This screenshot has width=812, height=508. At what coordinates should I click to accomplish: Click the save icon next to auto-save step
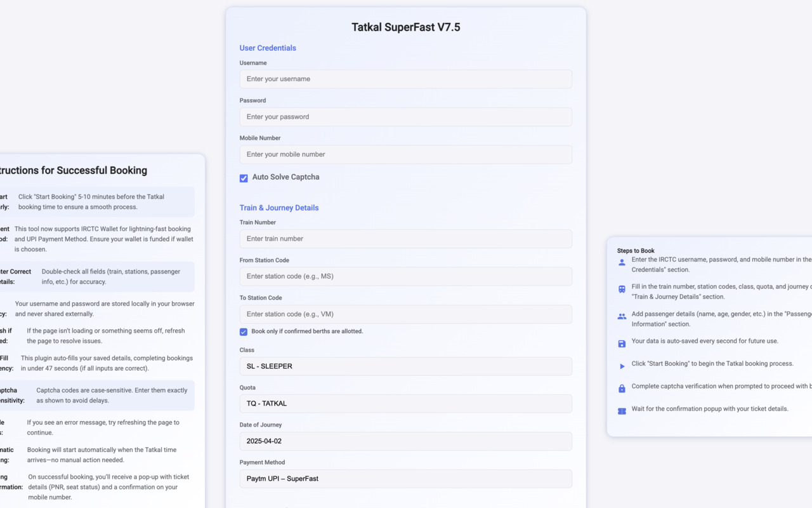click(621, 343)
